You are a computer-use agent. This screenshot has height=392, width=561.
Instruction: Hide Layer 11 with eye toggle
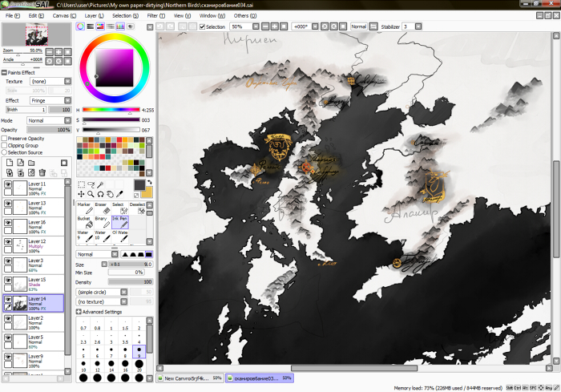[8, 184]
